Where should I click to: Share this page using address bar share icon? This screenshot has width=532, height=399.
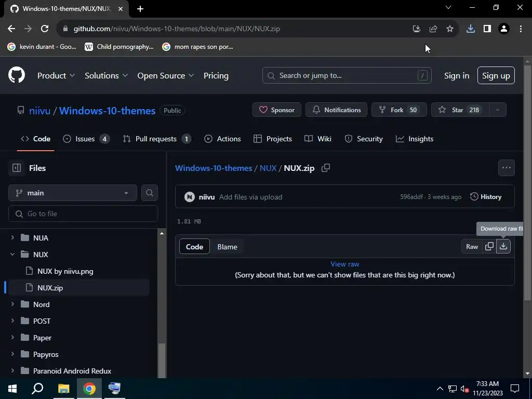433,29
